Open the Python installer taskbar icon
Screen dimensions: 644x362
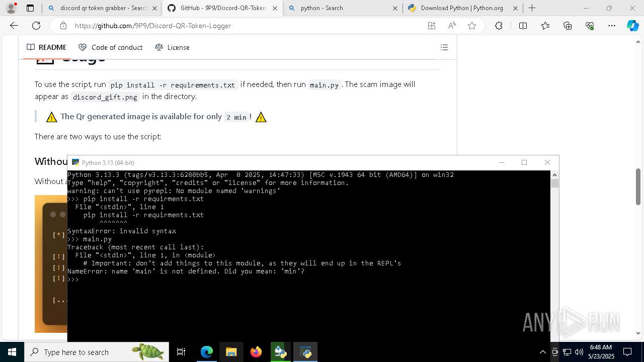coord(281,352)
